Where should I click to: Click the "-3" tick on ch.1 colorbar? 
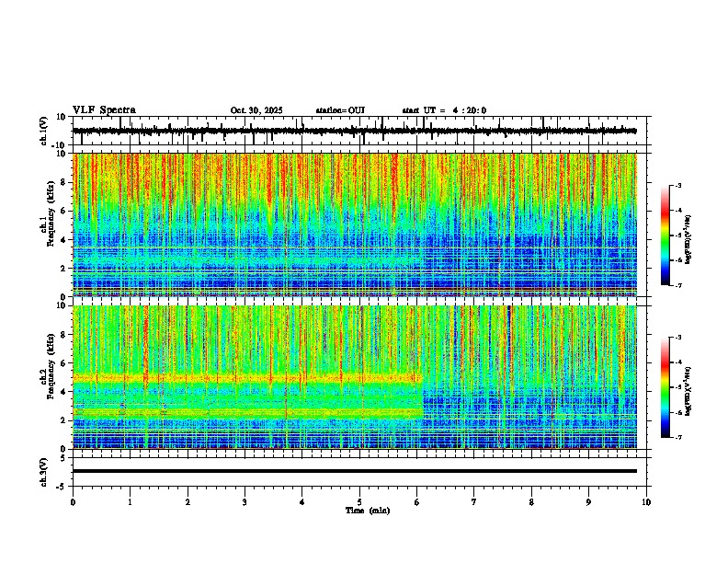(678, 185)
